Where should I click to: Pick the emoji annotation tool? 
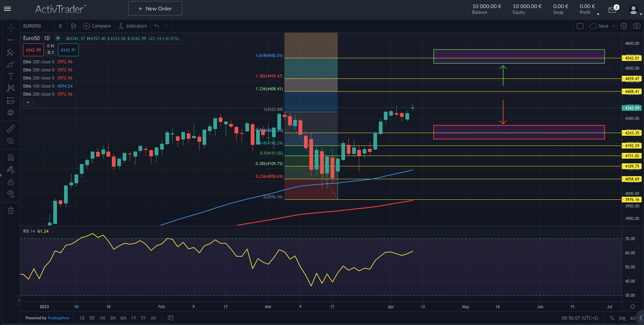10,113
